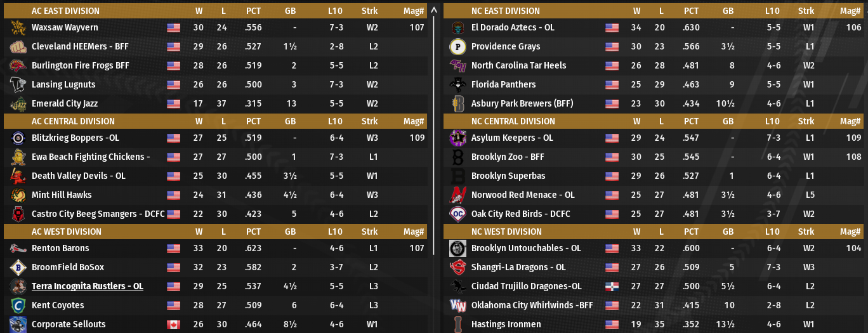Click the Waxsaw Wayvern team logo

[x=18, y=28]
